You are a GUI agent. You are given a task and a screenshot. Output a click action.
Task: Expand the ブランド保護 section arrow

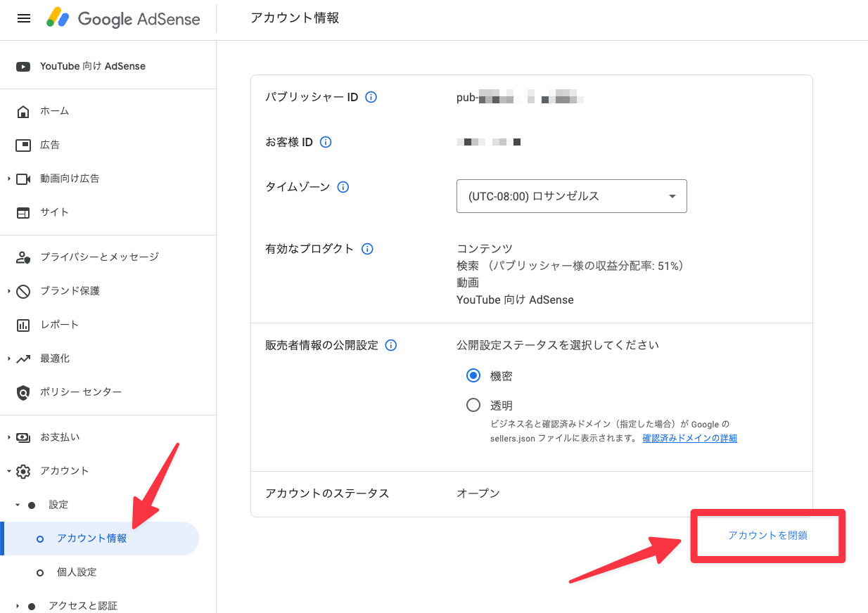click(x=9, y=291)
